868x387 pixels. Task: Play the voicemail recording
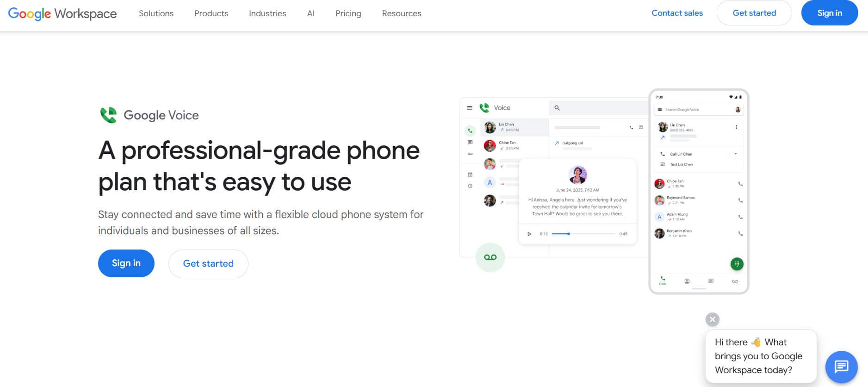tap(529, 234)
